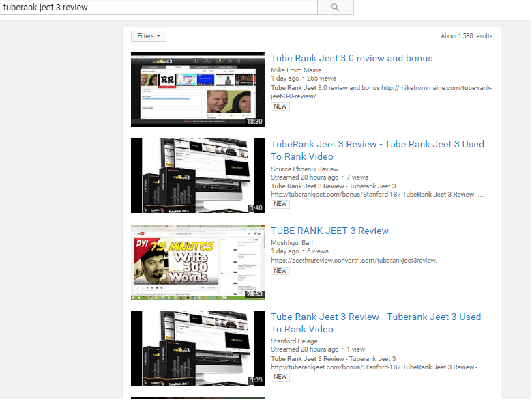The width and height of the screenshot is (532, 400).
Task: Click the magnifying glass search button
Action: (335, 7)
